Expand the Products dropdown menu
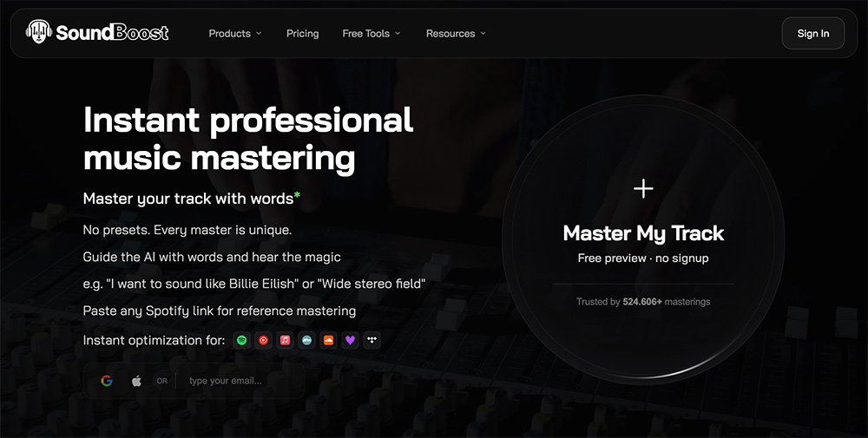This screenshot has width=868, height=438. click(x=234, y=33)
